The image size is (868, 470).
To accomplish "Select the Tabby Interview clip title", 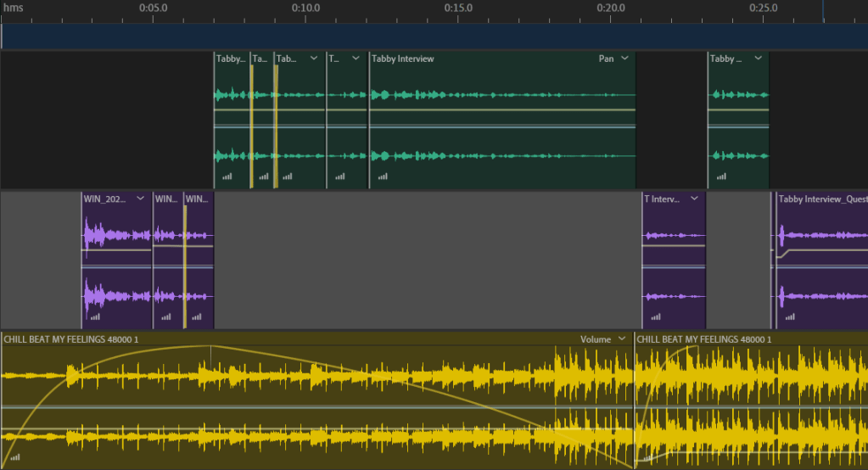I will [x=403, y=59].
